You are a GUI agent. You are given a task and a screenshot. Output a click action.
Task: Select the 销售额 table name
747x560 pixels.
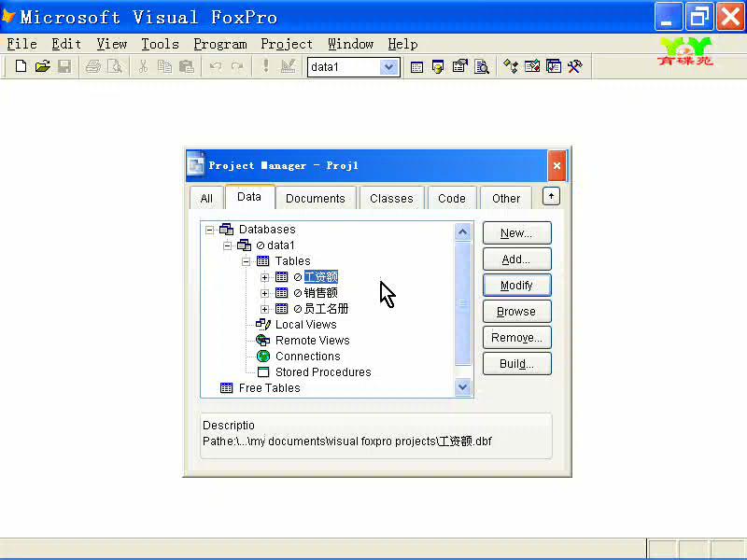320,293
